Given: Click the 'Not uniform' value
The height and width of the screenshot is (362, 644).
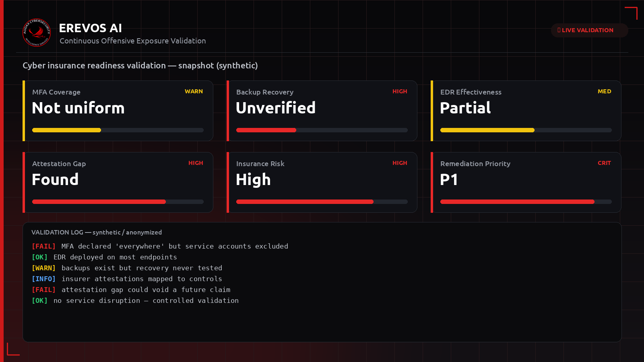Looking at the screenshot, I should pyautogui.click(x=78, y=108).
